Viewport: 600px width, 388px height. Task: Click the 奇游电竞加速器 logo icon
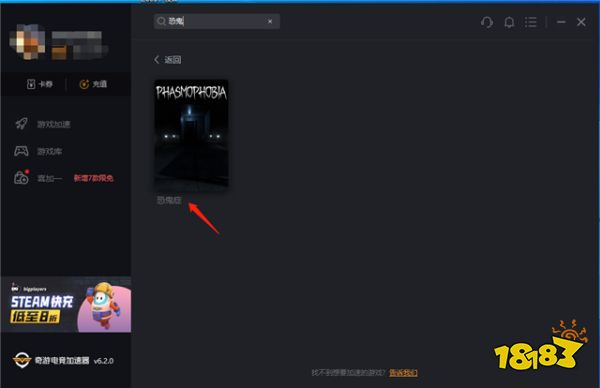click(x=21, y=360)
